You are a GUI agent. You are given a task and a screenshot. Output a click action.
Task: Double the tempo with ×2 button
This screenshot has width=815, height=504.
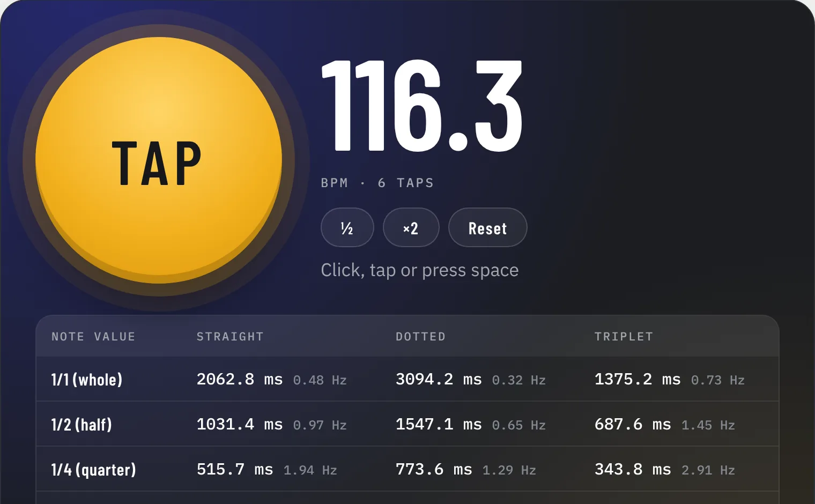[x=411, y=227]
